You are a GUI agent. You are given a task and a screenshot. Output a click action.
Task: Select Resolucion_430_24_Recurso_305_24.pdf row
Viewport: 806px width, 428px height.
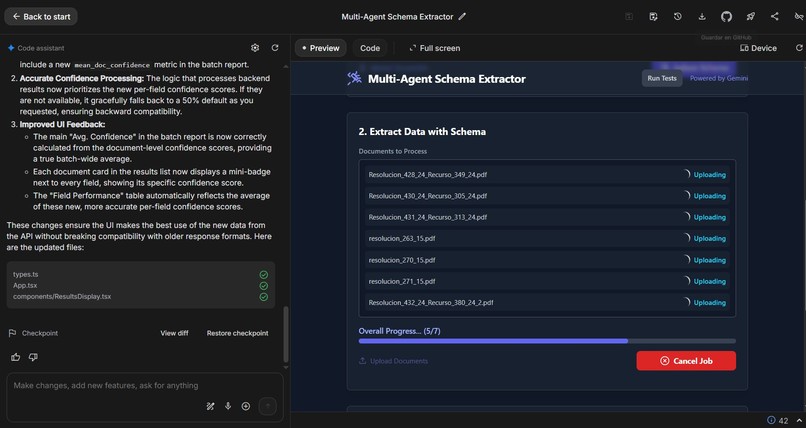[547, 196]
